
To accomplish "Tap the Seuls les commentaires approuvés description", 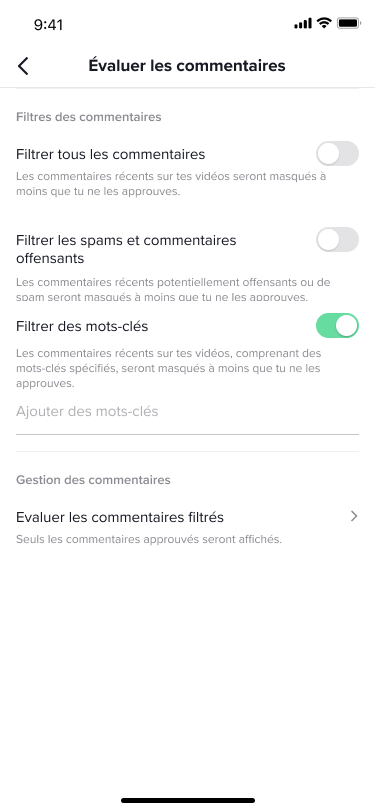I will (x=149, y=539).
